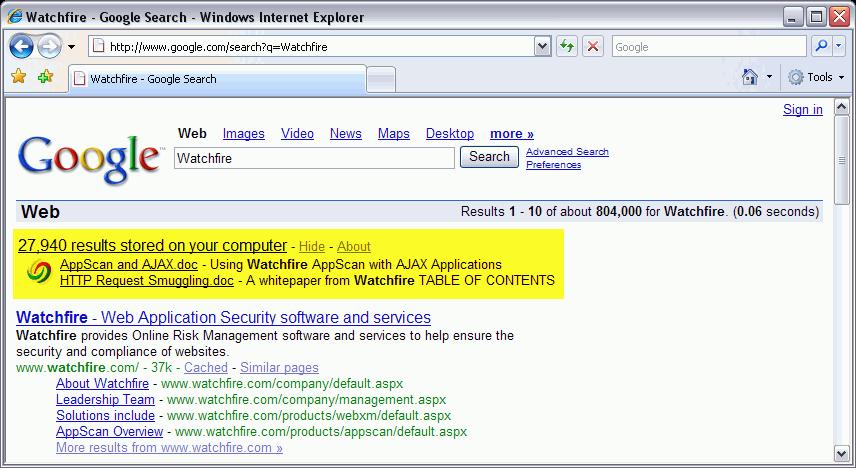Open the Advanced Search link
Image resolution: width=856 pixels, height=468 pixels.
pyautogui.click(x=567, y=152)
